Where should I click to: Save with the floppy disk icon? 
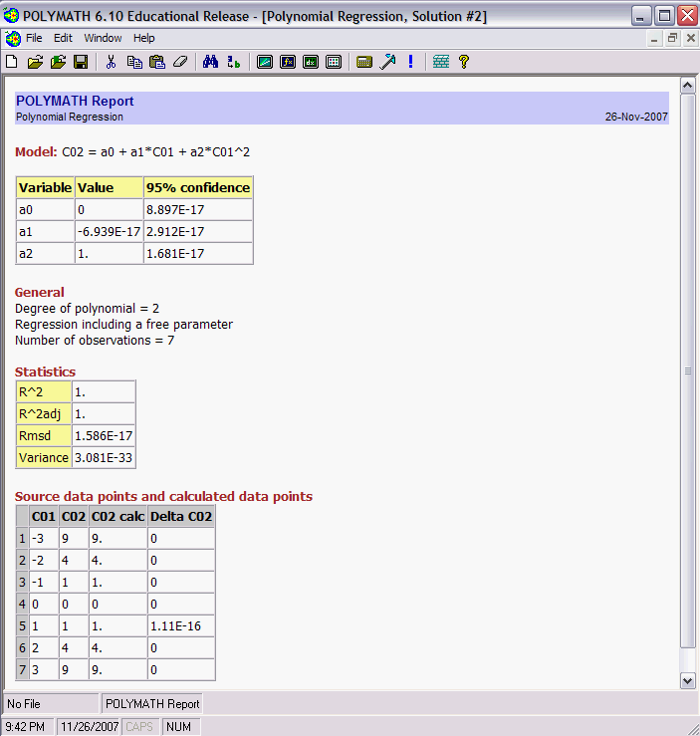pyautogui.click(x=81, y=62)
